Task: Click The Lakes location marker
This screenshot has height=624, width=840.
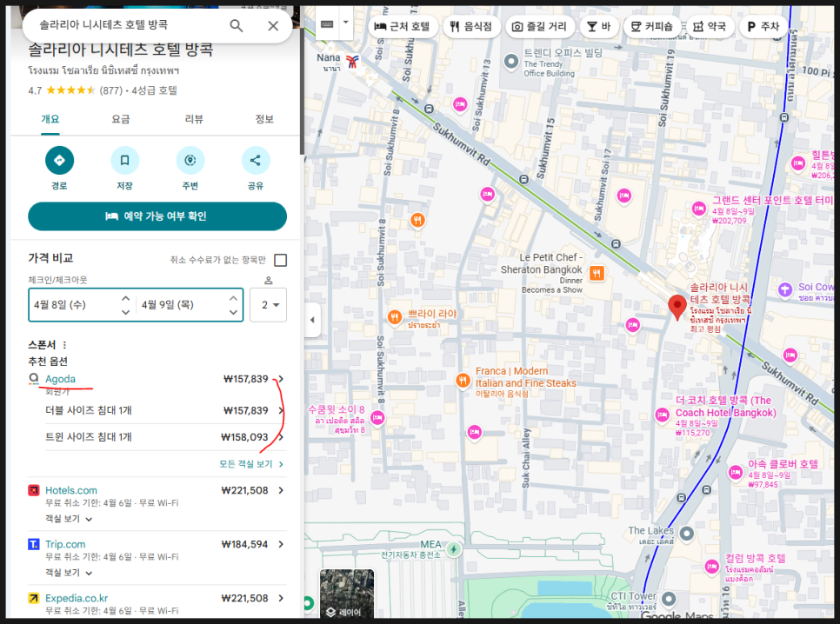Action: (686, 534)
